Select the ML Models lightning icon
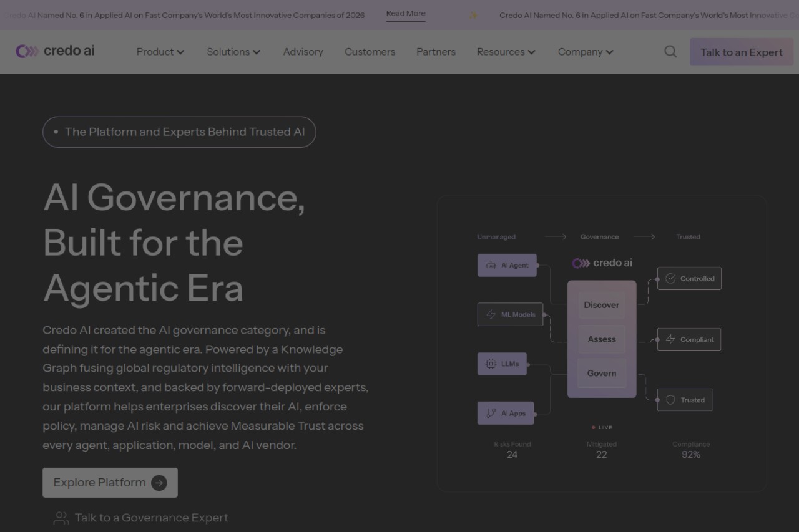Image resolution: width=799 pixels, height=532 pixels. (x=491, y=315)
